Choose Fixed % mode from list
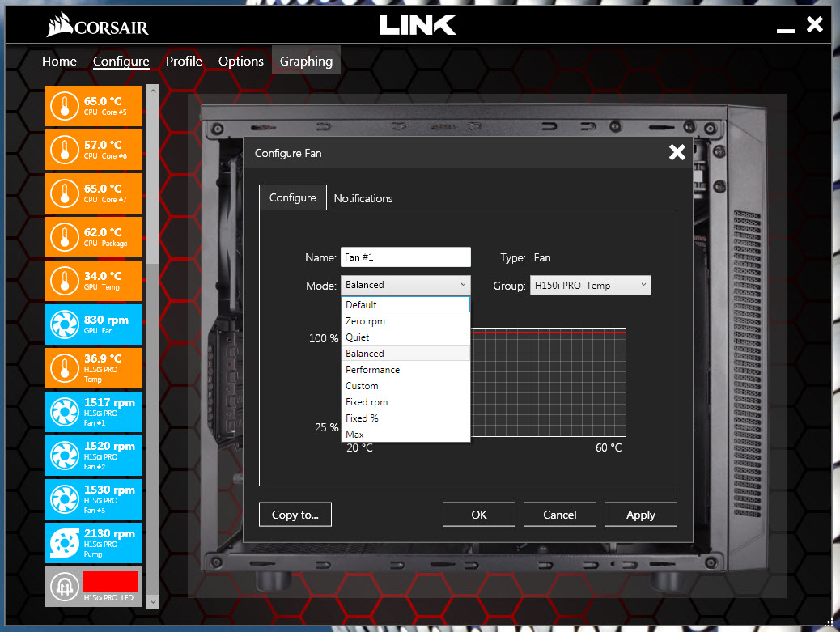Screen dimensions: 840x632 (x=405, y=418)
